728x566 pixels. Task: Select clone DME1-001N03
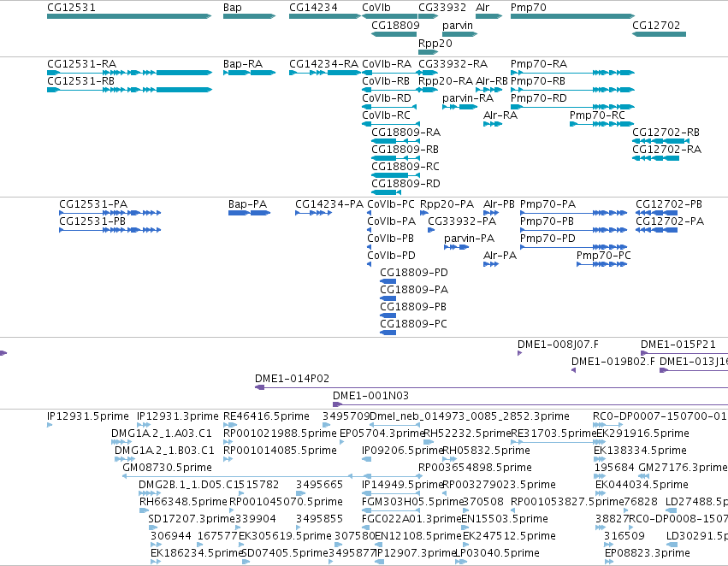(x=530, y=404)
